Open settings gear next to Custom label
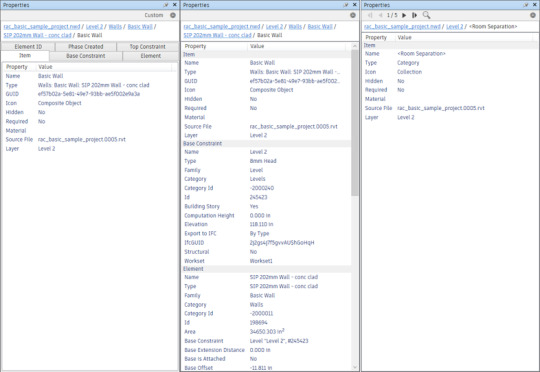Image resolution: width=540 pixels, height=372 pixels. pyautogui.click(x=173, y=15)
